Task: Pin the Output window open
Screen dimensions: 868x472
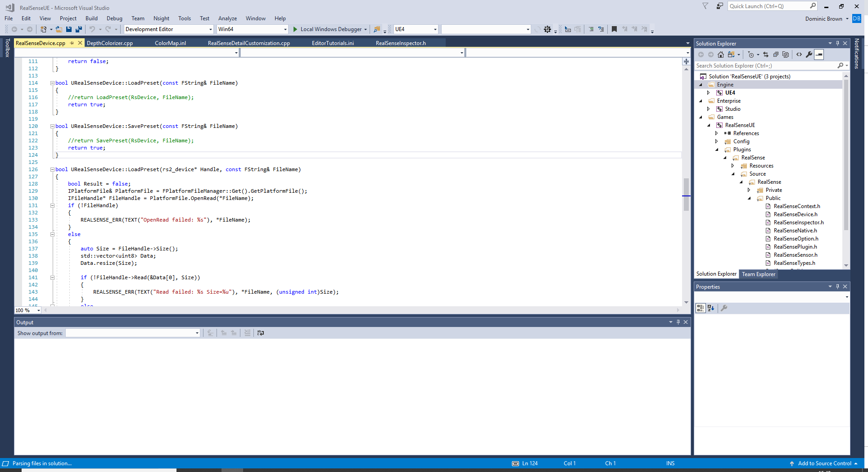Action: click(x=678, y=322)
